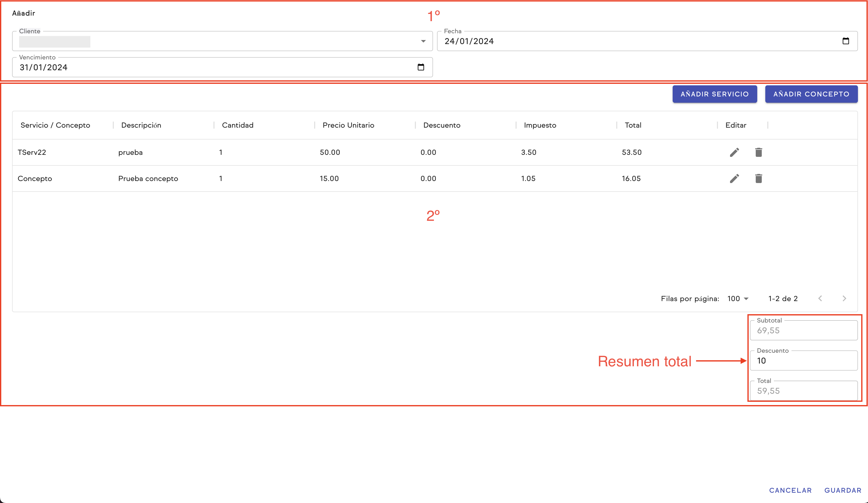Image resolution: width=868 pixels, height=503 pixels.
Task: Sort by the Cantidad column header
Action: [x=238, y=125]
